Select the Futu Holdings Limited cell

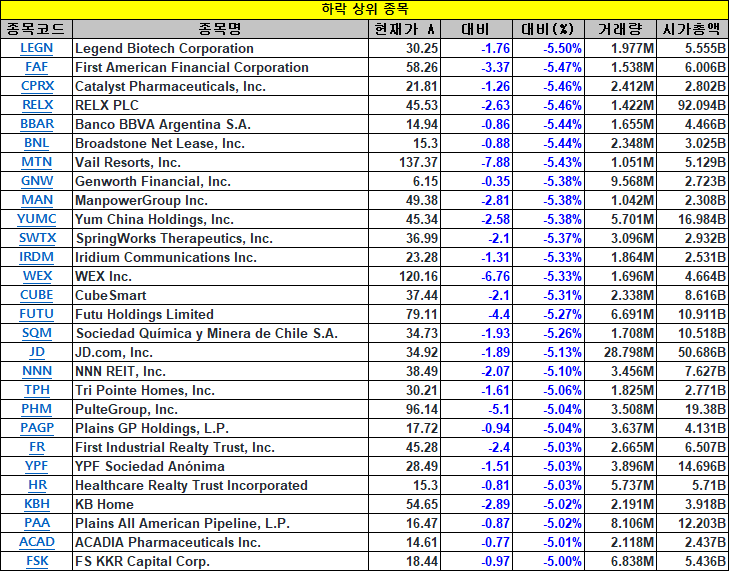[220, 314]
